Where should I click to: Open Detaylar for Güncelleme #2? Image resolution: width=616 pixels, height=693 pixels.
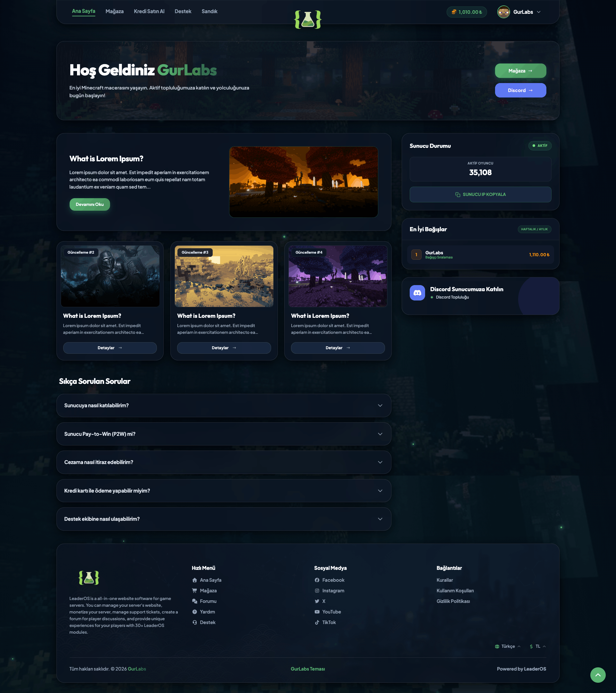coord(110,348)
